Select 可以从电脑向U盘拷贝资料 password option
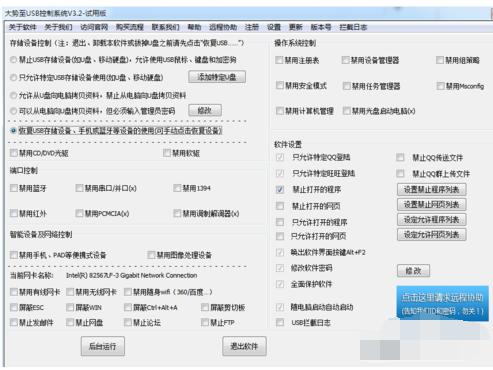The width and height of the screenshot is (493, 370). point(13,111)
